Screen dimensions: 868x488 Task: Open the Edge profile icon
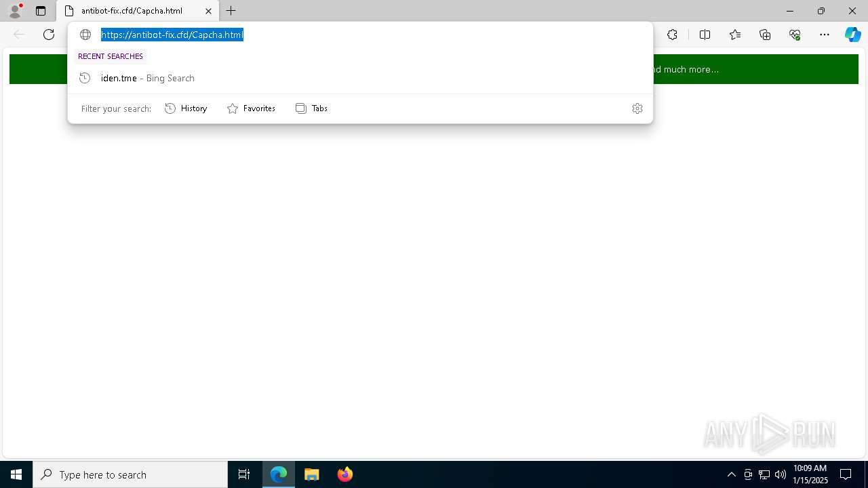(15, 11)
